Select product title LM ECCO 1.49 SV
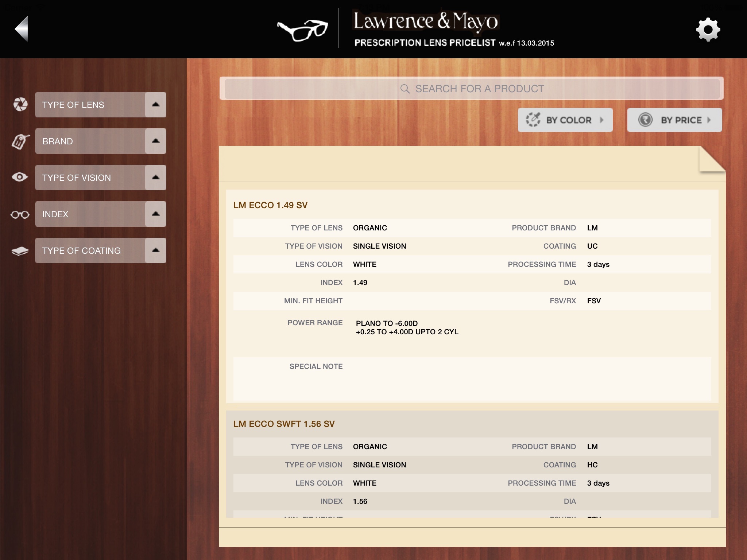 [x=270, y=205]
